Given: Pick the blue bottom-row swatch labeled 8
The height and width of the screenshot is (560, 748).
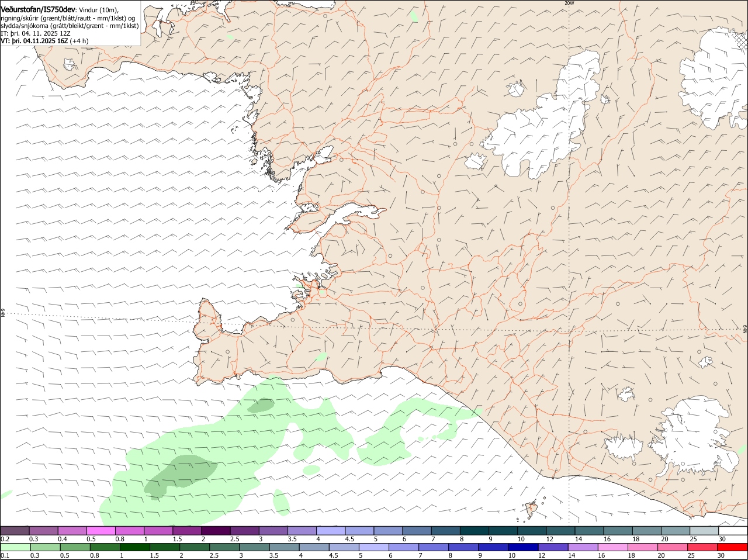Looking at the screenshot, I should (x=463, y=547).
